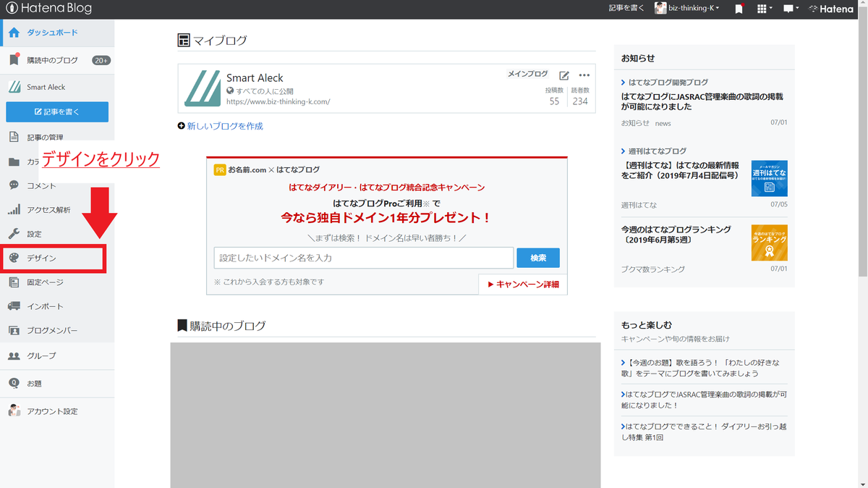Click the コメント speech bubble icon

click(x=14, y=185)
